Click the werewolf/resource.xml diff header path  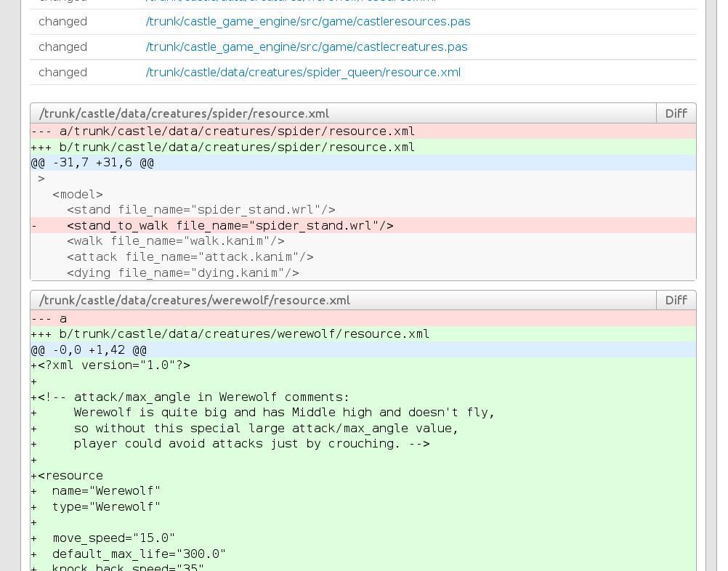pyautogui.click(x=194, y=300)
